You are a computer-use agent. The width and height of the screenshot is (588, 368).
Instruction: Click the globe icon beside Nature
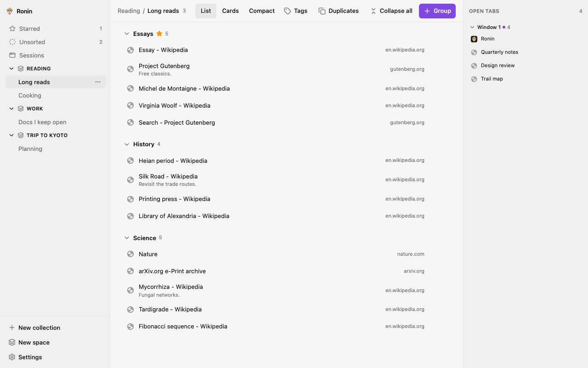pos(130,254)
